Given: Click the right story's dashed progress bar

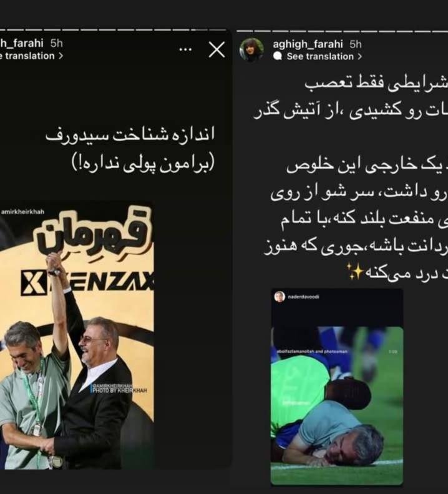Looking at the screenshot, I should click(342, 31).
